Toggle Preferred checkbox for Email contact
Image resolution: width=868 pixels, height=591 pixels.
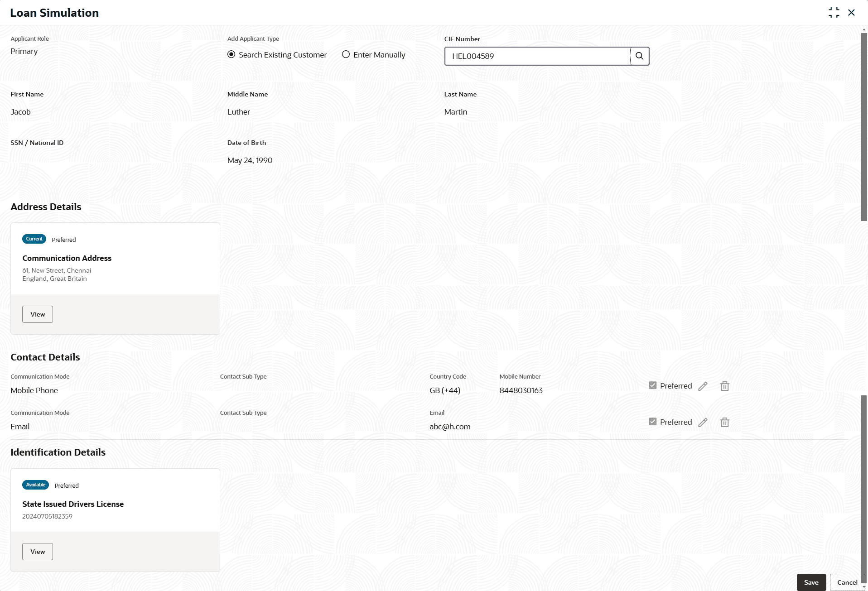tap(652, 422)
